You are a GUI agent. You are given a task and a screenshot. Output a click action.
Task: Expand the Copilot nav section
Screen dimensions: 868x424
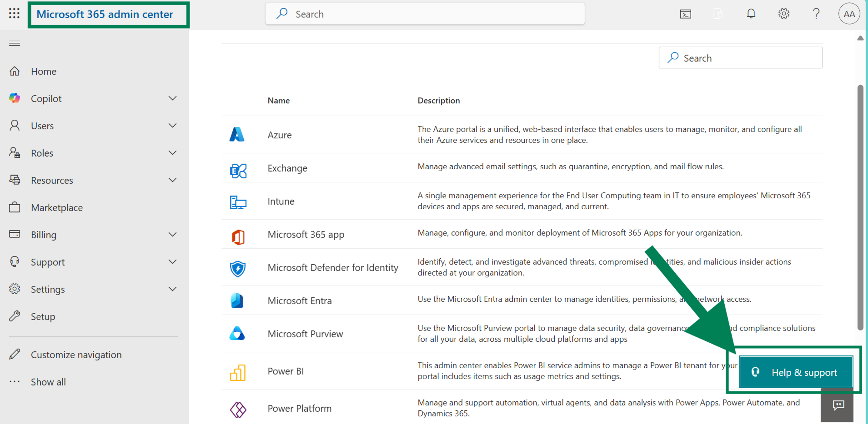[x=172, y=98]
